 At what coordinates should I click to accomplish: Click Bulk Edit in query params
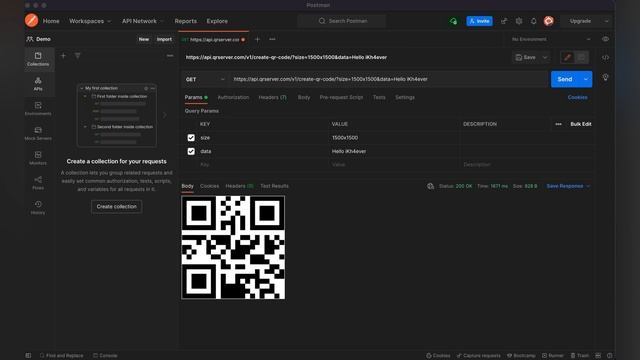coord(581,124)
